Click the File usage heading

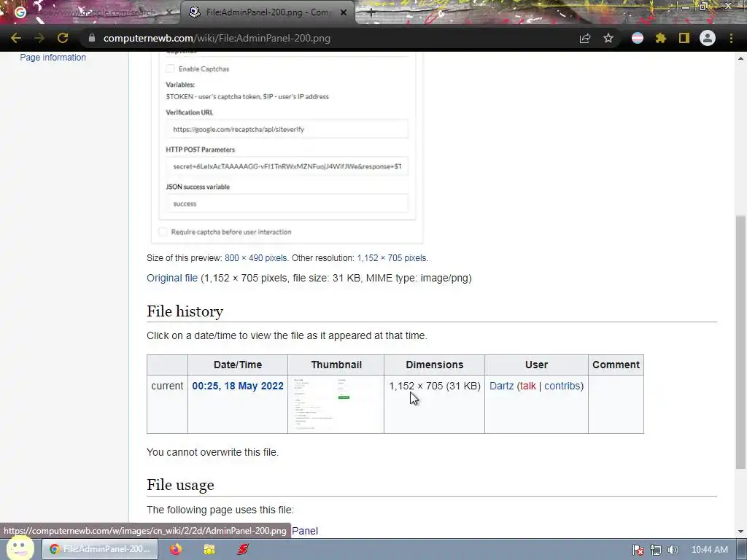180,485
